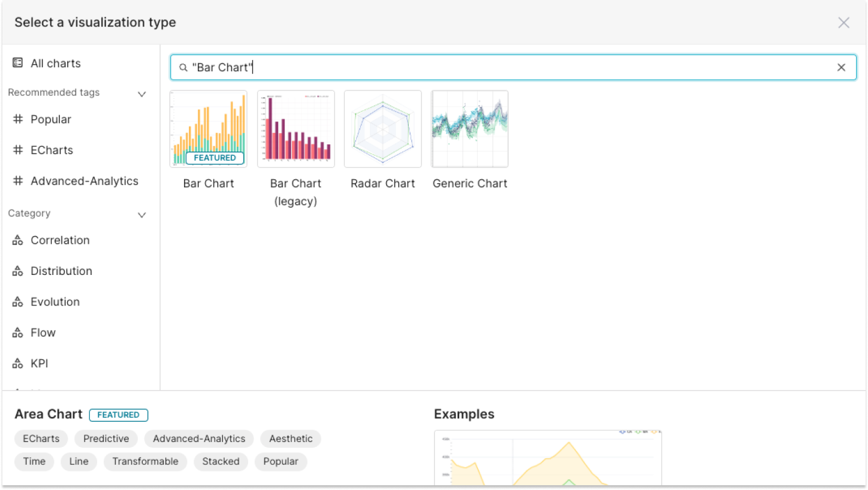868x490 pixels.
Task: Open the Evolution category
Action: tap(55, 301)
